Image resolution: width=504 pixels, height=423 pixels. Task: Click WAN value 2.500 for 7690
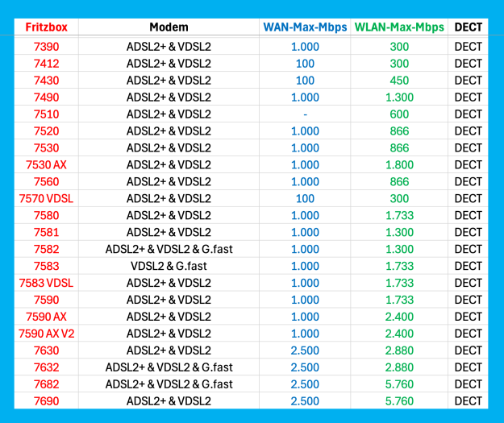(x=305, y=400)
